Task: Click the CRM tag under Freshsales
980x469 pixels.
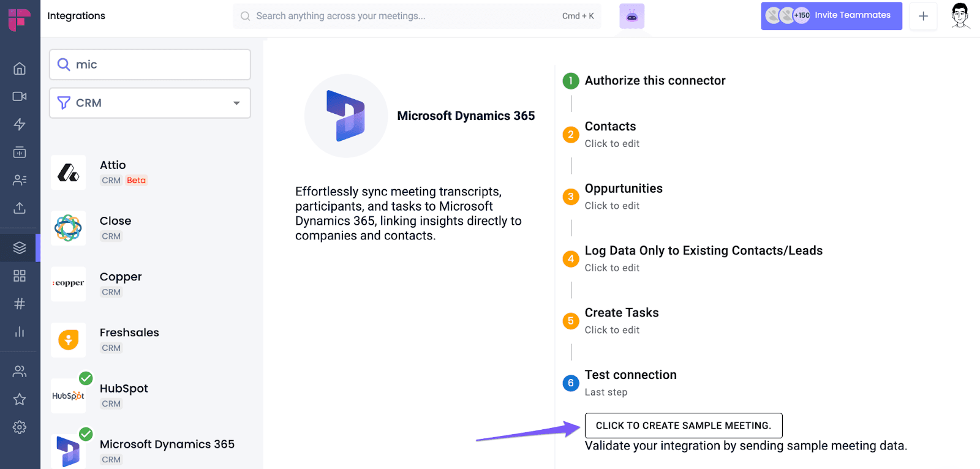Action: tap(111, 348)
